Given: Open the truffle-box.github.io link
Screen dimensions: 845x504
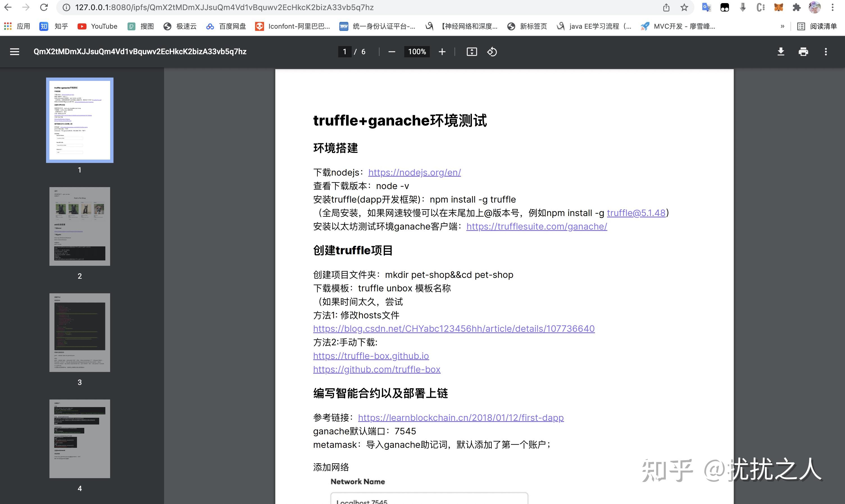Looking at the screenshot, I should 371,356.
